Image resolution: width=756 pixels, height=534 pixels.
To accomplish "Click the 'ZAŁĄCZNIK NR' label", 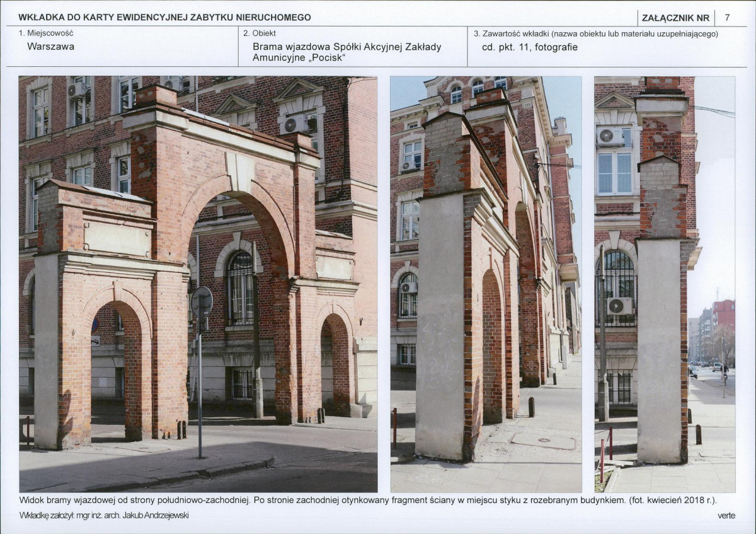I will 677,18.
